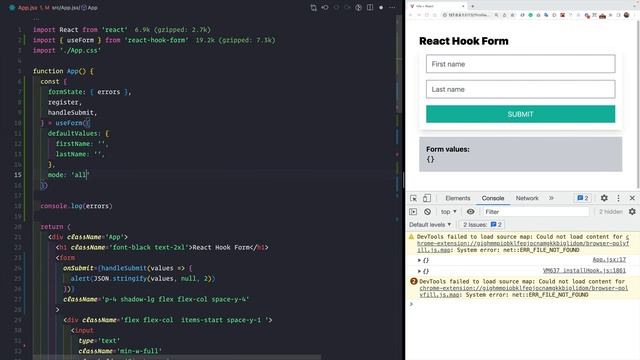Screen dimensions: 640x360
Task: Focus the First name input
Action: coord(520,64)
